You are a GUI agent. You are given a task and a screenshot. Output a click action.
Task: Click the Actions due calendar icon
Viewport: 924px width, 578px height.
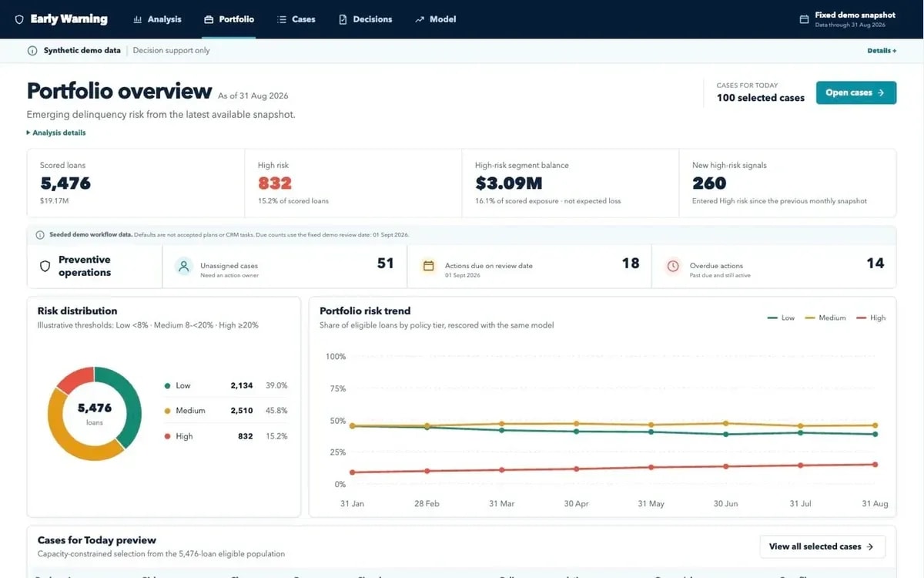pos(428,267)
